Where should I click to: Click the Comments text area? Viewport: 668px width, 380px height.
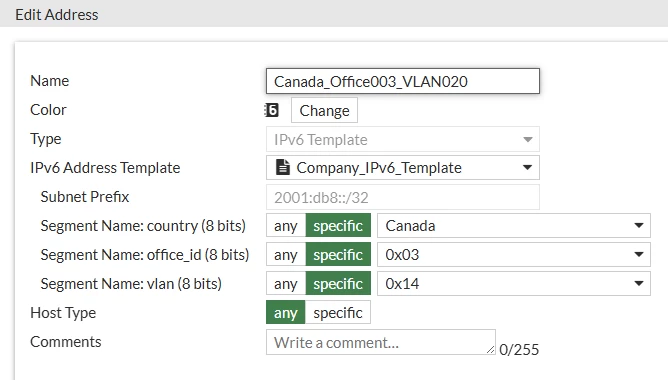pyautogui.click(x=380, y=342)
